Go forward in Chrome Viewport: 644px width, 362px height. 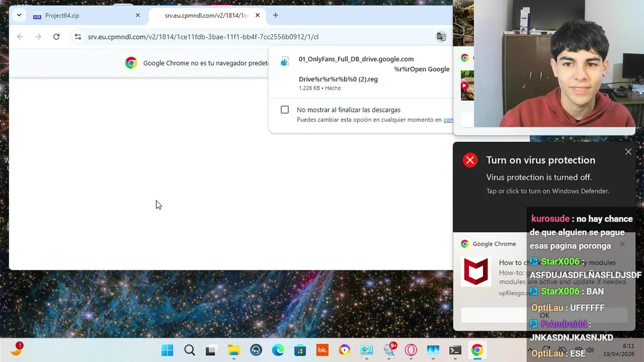point(38,37)
